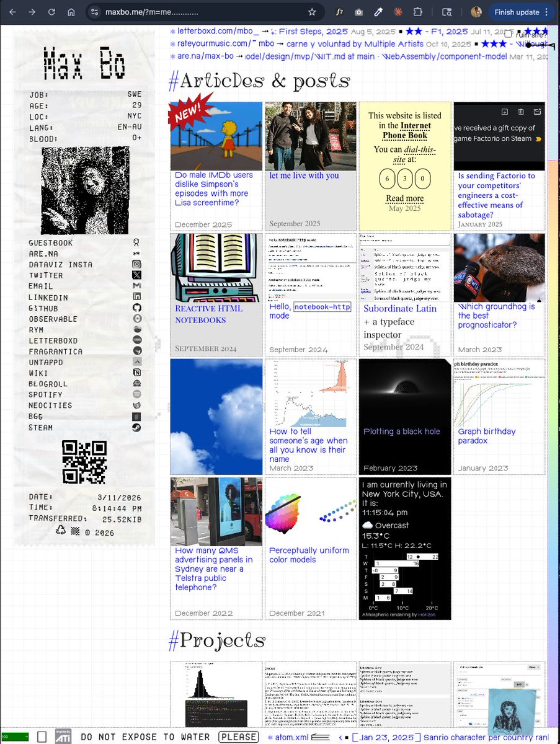Bookmark this page with the star icon
This screenshot has width=560, height=744.
point(312,12)
